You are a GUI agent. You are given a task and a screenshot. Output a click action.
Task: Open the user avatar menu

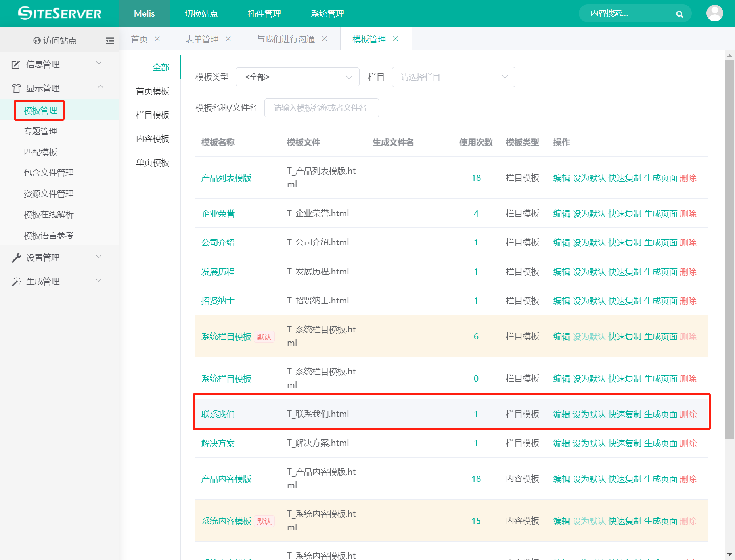(x=714, y=13)
